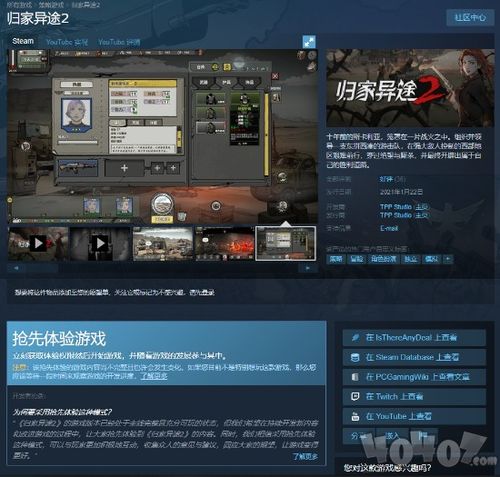Click the PCGamingWiki book icon
This screenshot has width=500, height=477.
(355, 377)
